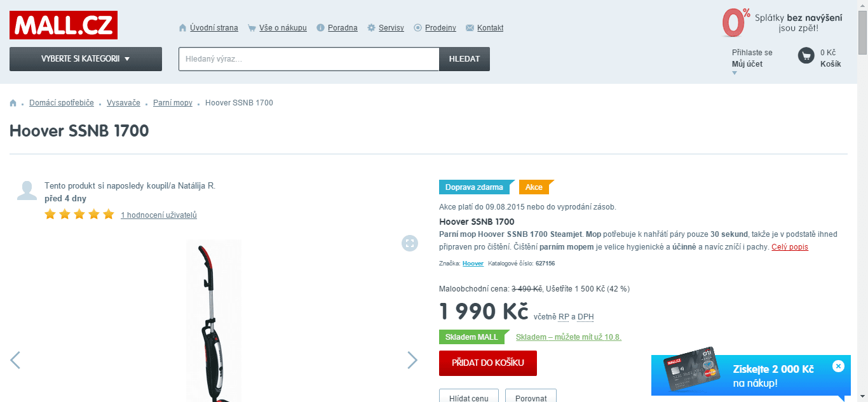The image size is (868, 402).
Task: Open the Úvodní strana link
Action: click(214, 28)
